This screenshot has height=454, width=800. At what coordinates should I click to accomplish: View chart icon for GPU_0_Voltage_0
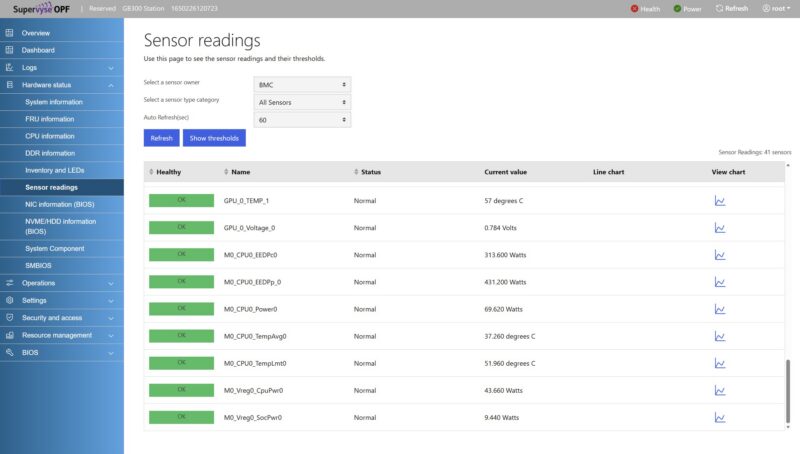[719, 228]
